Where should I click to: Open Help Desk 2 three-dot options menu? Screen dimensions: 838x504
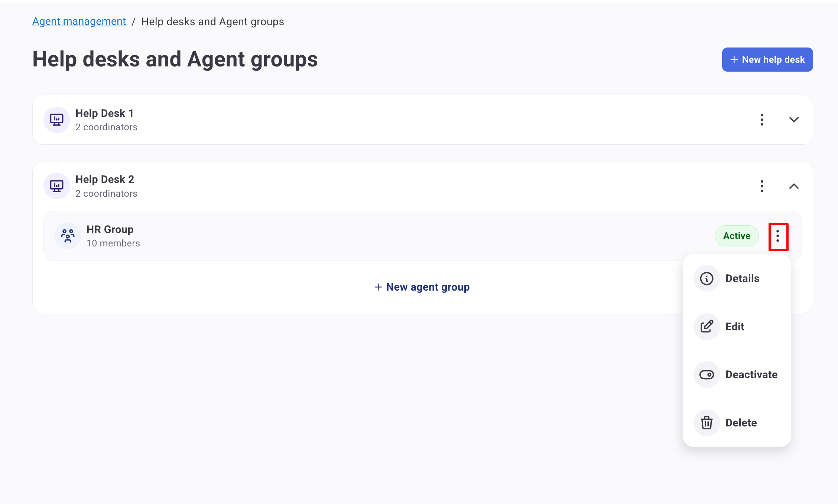click(762, 186)
